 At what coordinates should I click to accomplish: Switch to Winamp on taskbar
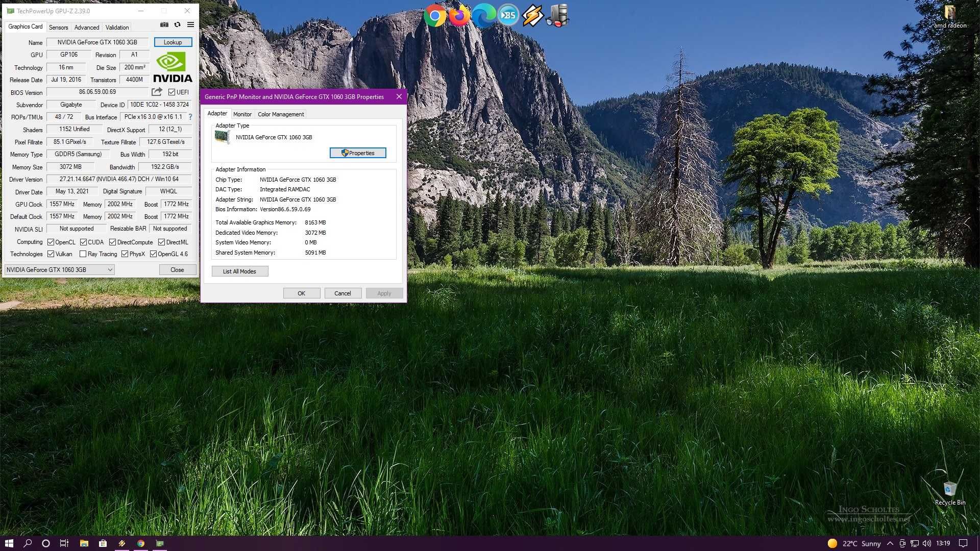[x=122, y=543]
